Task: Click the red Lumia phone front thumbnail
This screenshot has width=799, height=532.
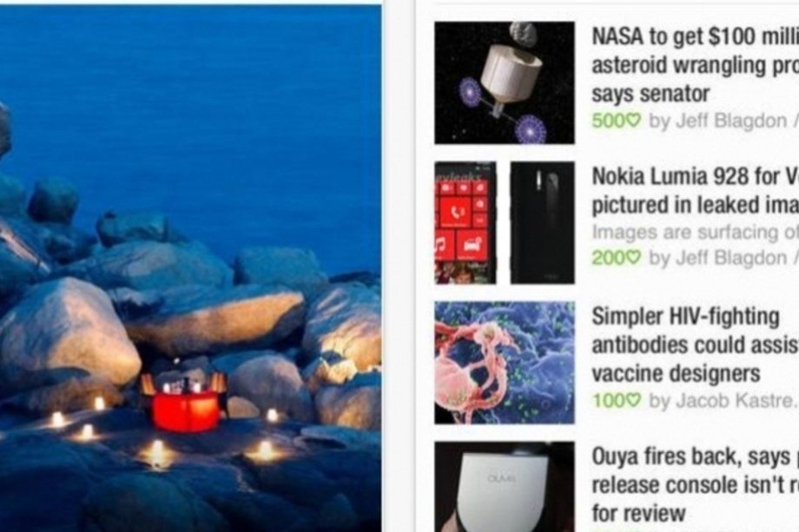Action: 466,222
